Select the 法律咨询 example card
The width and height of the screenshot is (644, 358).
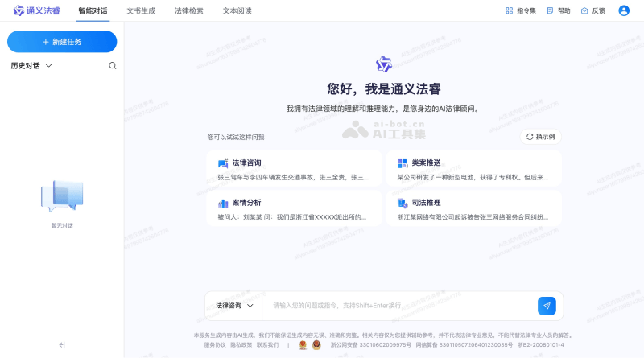[294, 169]
